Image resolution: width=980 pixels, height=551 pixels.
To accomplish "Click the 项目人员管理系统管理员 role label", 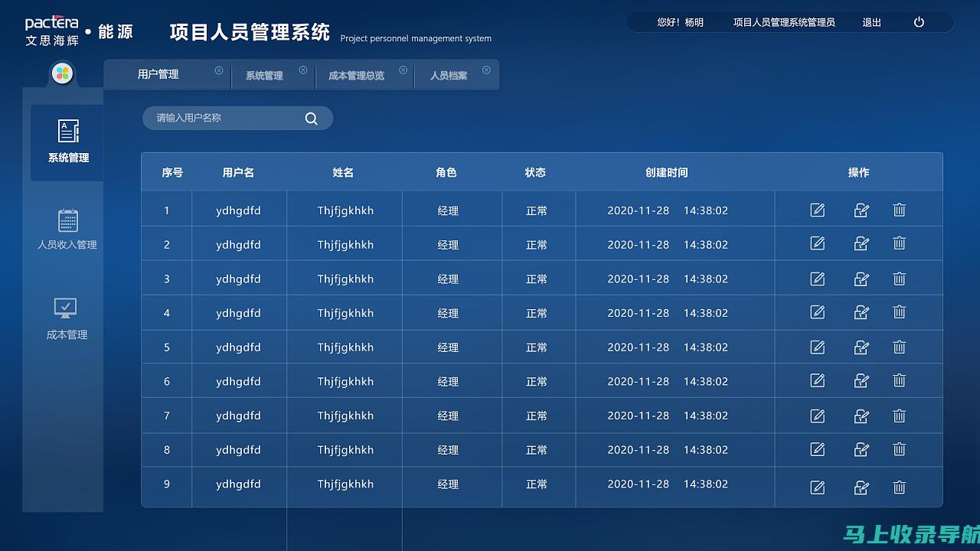I will [784, 22].
